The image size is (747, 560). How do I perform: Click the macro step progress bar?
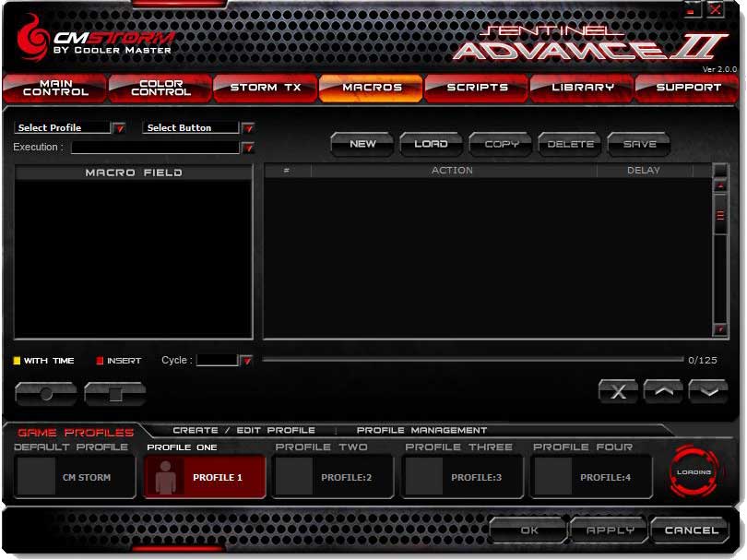472,360
